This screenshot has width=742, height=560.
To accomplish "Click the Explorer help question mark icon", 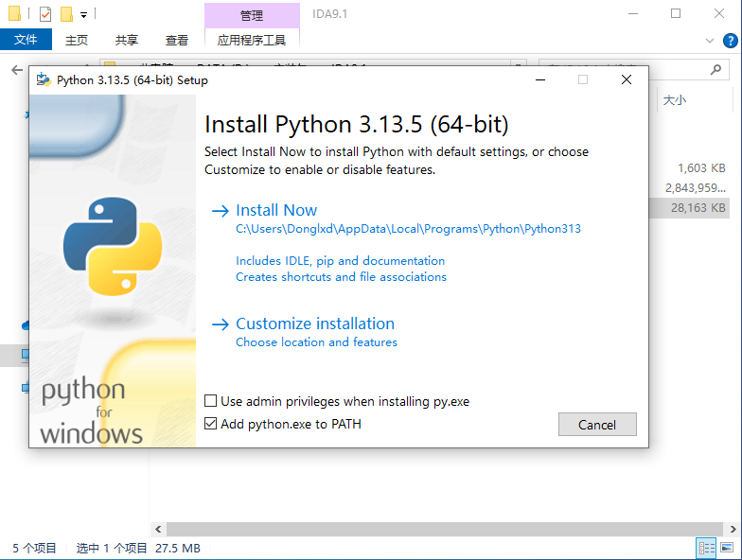I will pos(731,41).
